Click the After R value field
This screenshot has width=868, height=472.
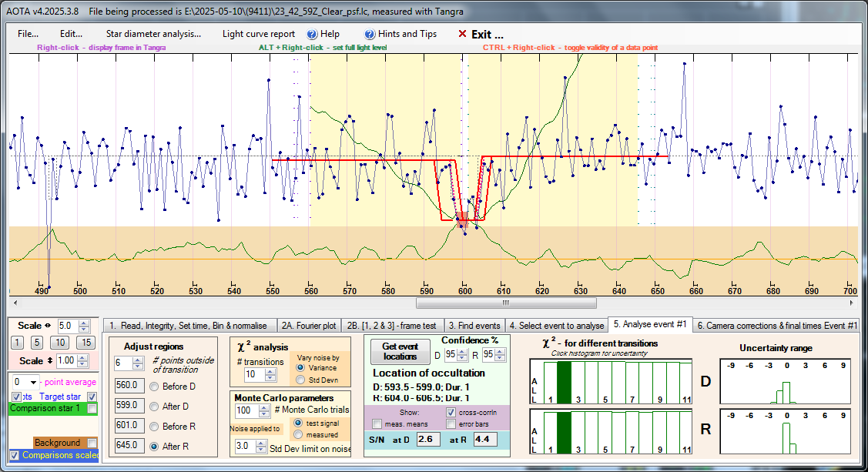(x=126, y=444)
